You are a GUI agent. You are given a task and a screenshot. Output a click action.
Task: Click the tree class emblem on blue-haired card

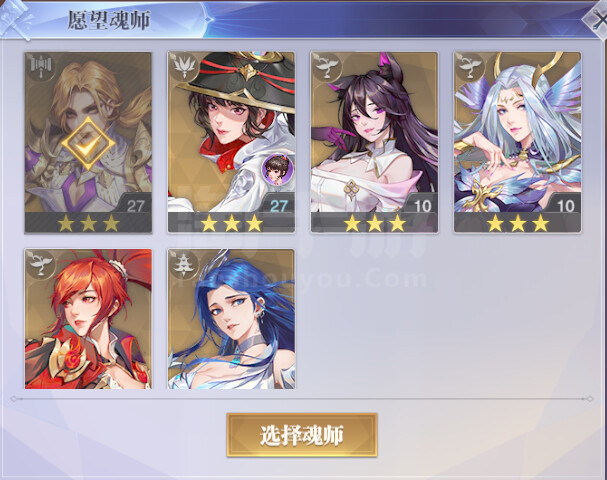[x=183, y=264]
